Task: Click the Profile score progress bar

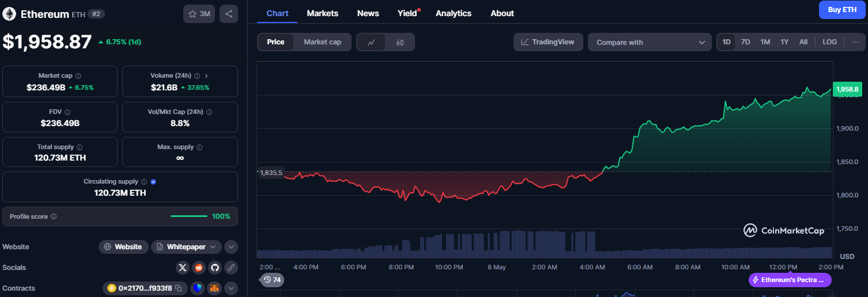Action: tap(189, 216)
